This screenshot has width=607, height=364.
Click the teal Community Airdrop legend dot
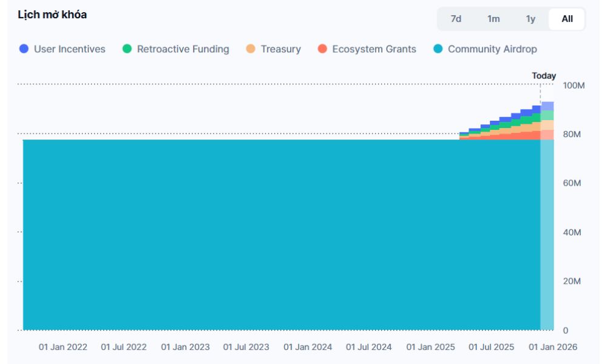(x=438, y=49)
